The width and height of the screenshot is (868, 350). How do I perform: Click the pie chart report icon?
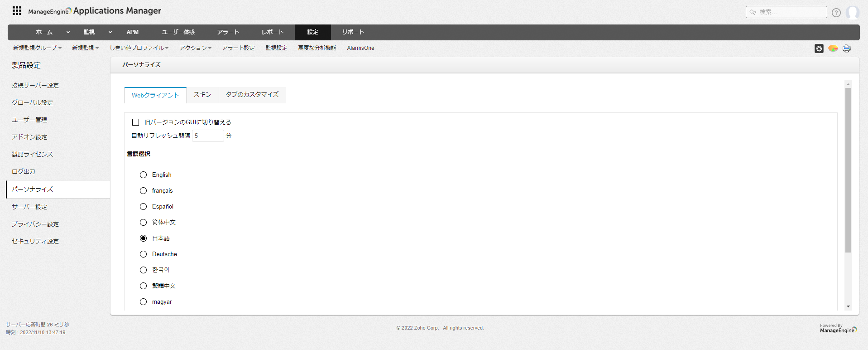tap(833, 49)
